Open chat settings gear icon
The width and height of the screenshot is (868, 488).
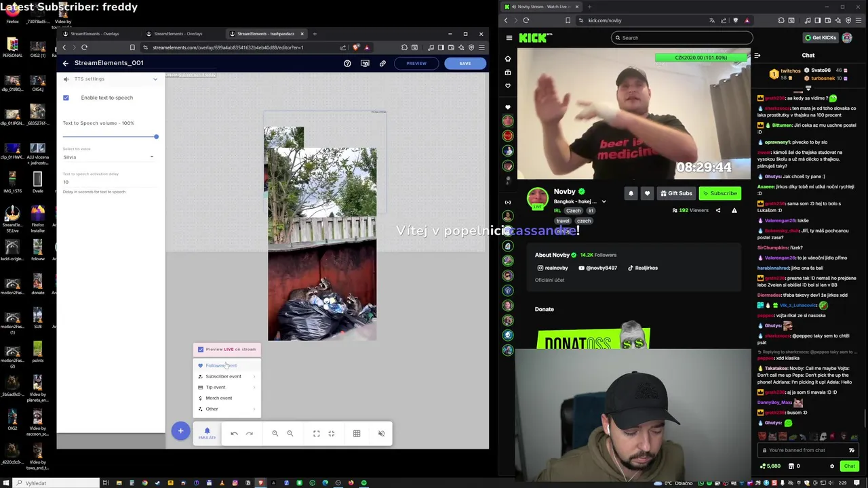832,466
